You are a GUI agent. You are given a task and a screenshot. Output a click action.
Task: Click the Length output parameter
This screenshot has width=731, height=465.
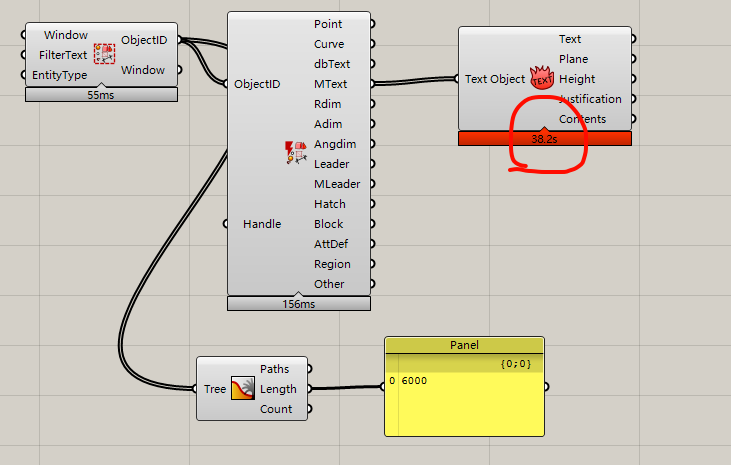coord(278,389)
